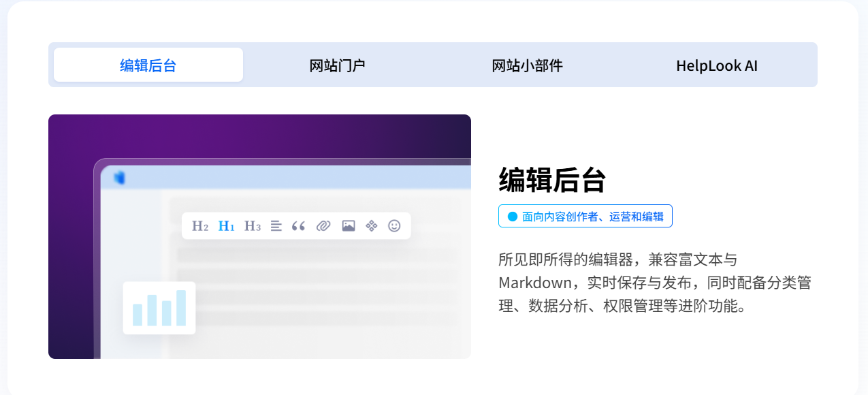Screen dimensions: 868x395
Task: Click the 所见即所得的编辑器 description paragraph
Action: click(x=654, y=282)
